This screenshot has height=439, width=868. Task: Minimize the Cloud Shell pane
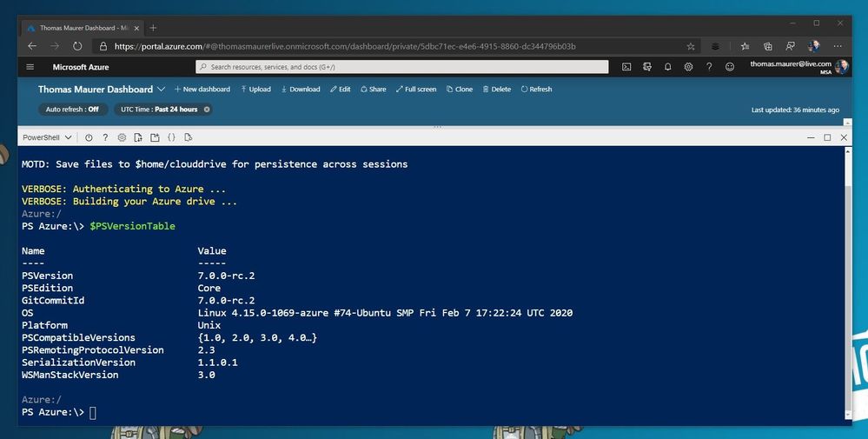click(x=811, y=137)
